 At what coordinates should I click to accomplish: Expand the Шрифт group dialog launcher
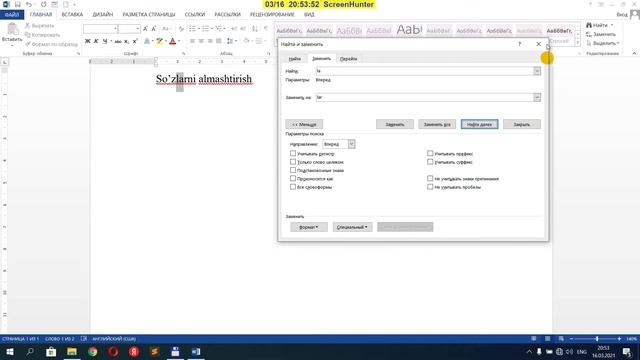click(183, 53)
